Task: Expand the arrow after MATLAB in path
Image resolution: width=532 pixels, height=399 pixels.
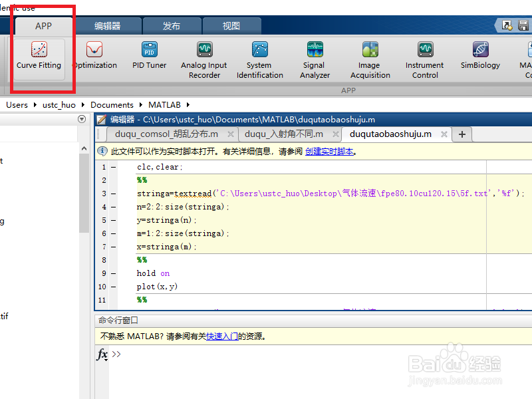Action: pyautogui.click(x=188, y=105)
